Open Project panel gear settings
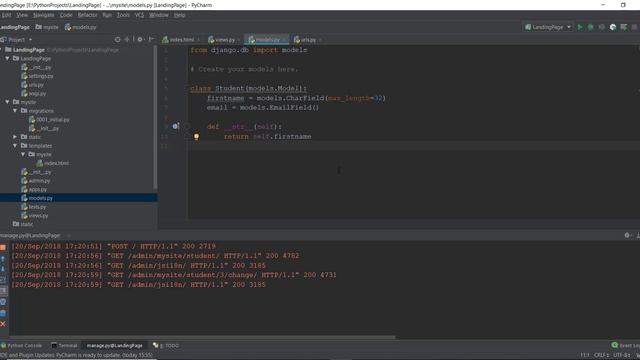 point(140,40)
